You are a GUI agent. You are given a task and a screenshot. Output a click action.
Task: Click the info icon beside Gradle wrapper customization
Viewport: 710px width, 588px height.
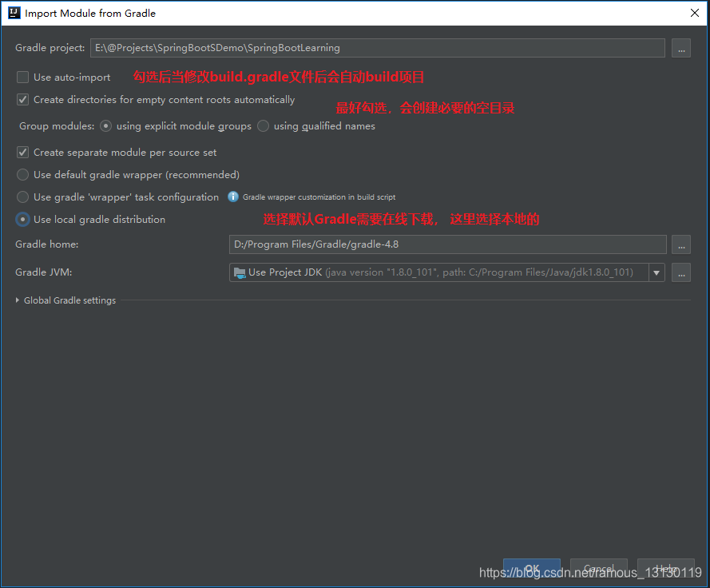click(x=233, y=197)
